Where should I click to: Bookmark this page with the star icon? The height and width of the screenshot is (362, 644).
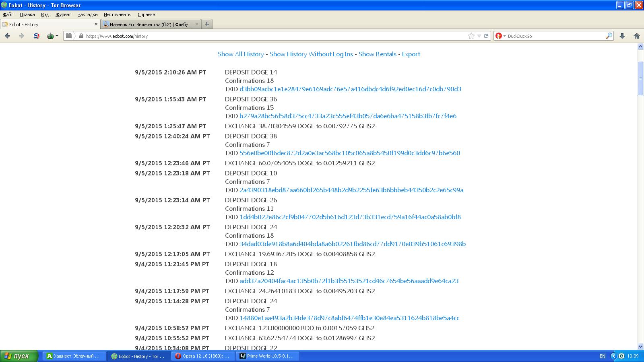click(x=471, y=36)
